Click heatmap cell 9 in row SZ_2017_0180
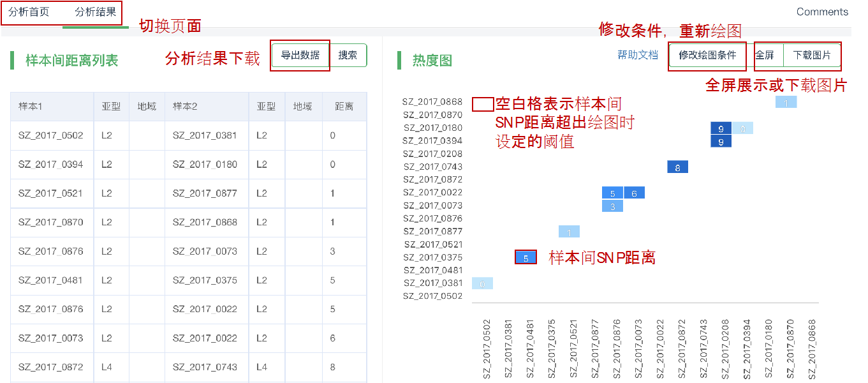 click(x=721, y=128)
